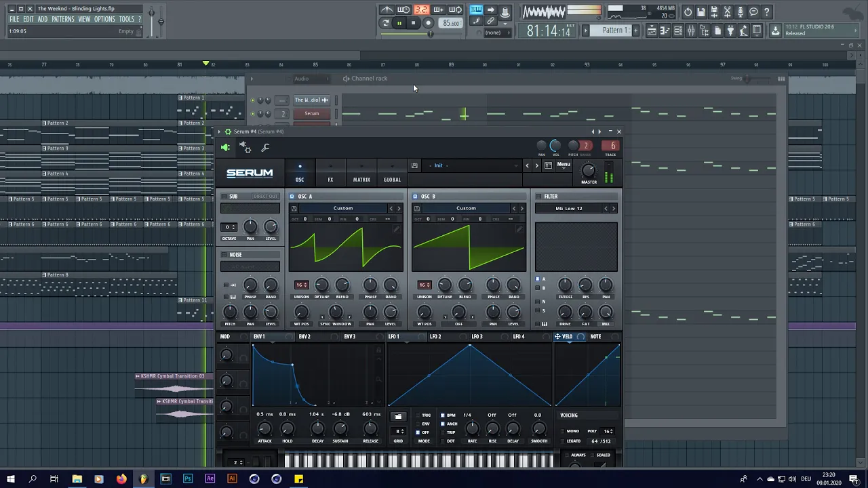
Task: Click the tempo 85.600 field
Action: pyautogui.click(x=450, y=23)
